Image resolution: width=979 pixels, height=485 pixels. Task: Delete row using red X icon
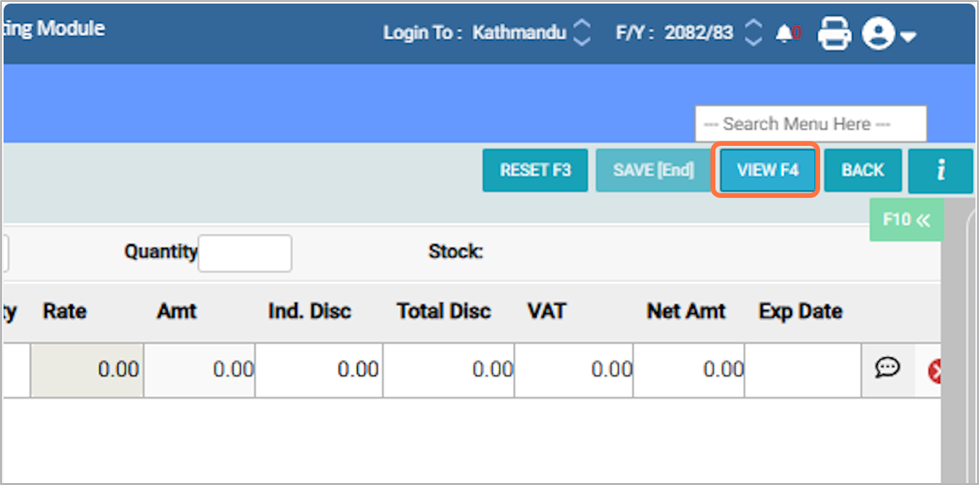pyautogui.click(x=937, y=371)
